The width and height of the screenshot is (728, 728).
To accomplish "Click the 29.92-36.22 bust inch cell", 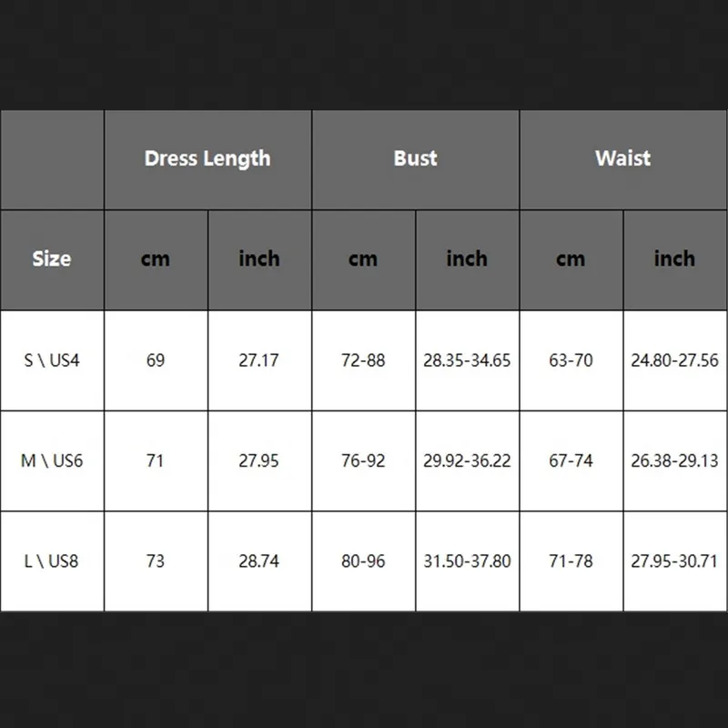I will coord(467,461).
